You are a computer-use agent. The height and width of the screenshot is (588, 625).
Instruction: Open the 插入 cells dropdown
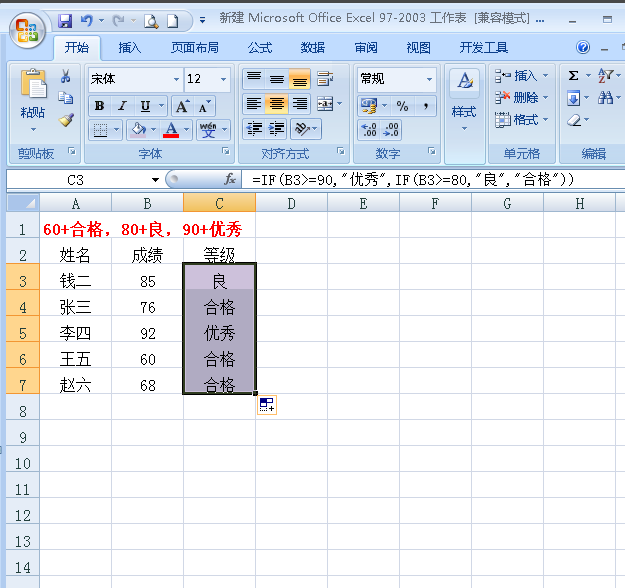(x=545, y=75)
